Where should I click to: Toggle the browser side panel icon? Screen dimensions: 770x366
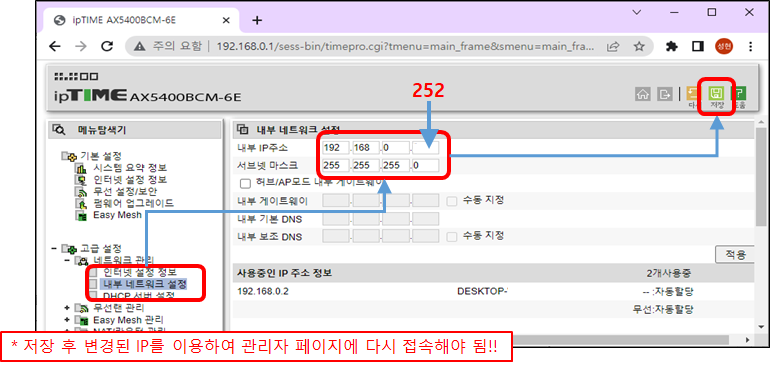point(697,47)
